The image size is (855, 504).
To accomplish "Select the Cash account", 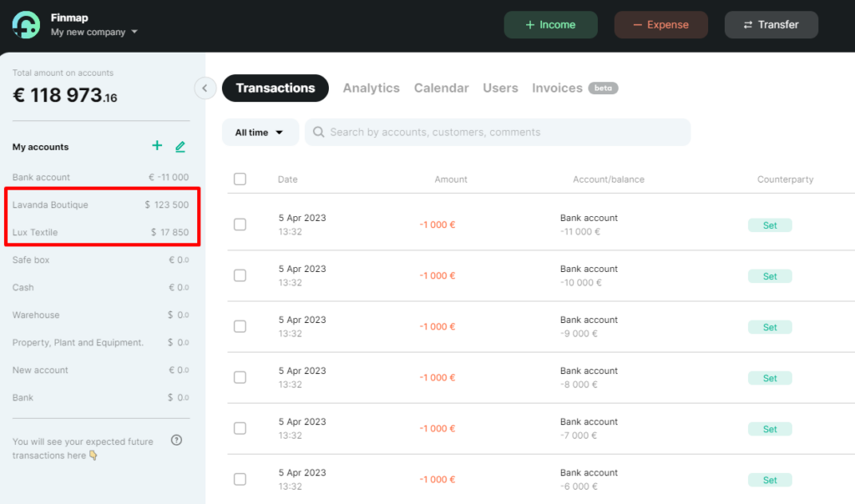I will click(x=101, y=287).
